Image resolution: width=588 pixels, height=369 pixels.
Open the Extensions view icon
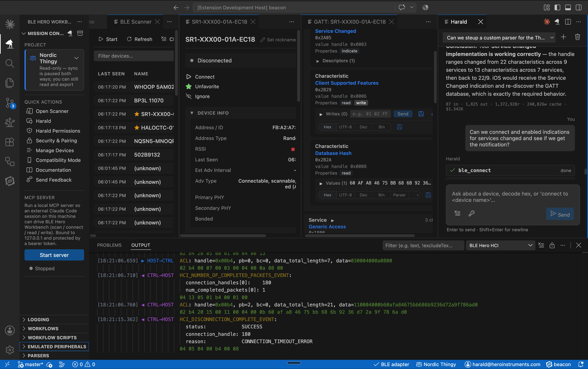(10, 142)
